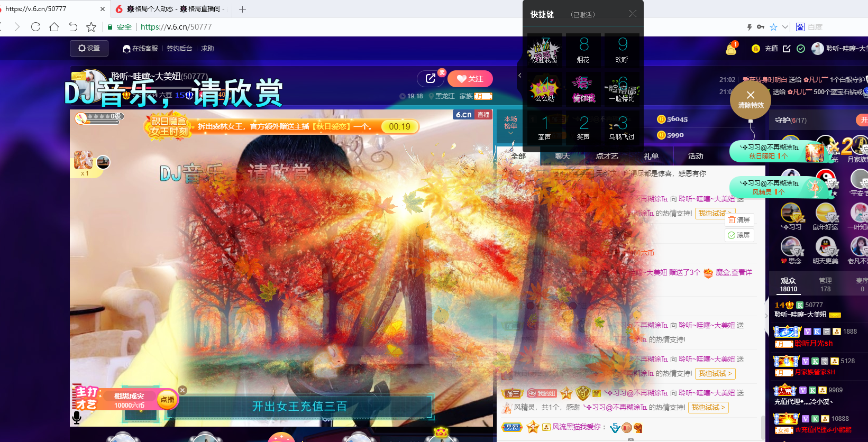Switch to the 格局个人动态 browser tab

(170, 9)
